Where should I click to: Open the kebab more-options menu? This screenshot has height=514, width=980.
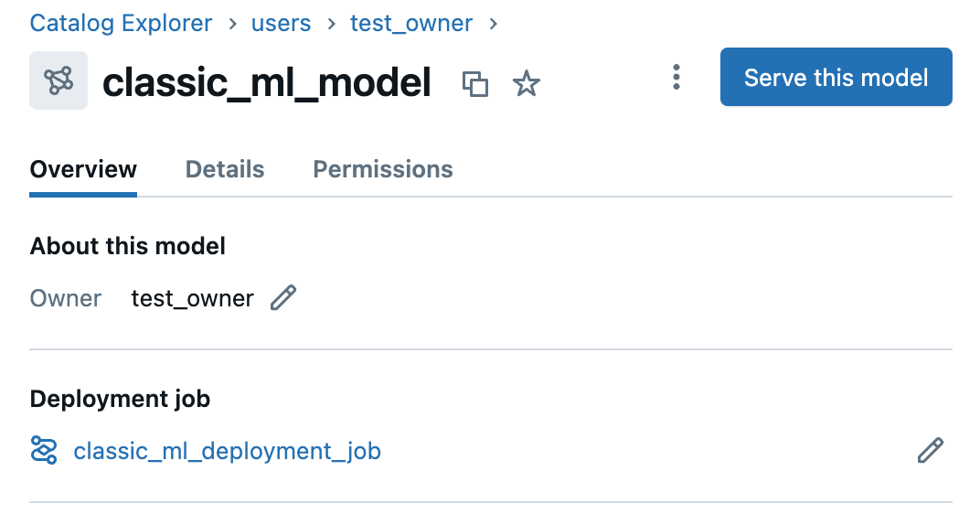(676, 77)
